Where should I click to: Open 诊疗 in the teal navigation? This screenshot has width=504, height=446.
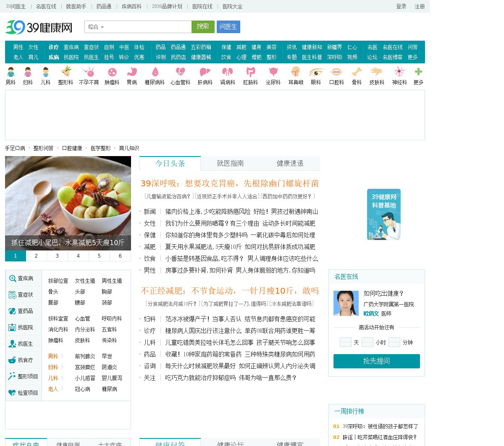(53, 47)
